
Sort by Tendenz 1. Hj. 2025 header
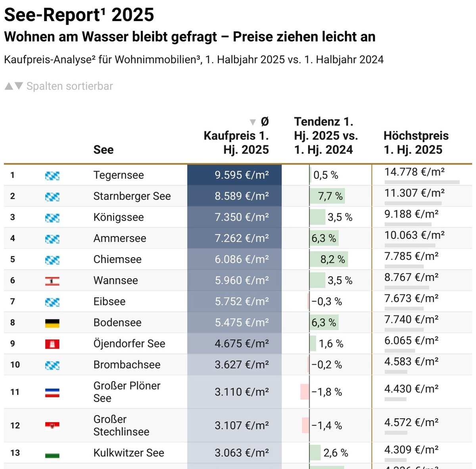326,136
